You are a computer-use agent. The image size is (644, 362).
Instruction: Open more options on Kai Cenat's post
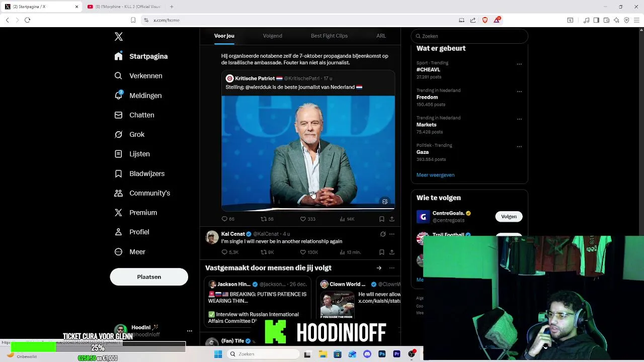coord(392,234)
